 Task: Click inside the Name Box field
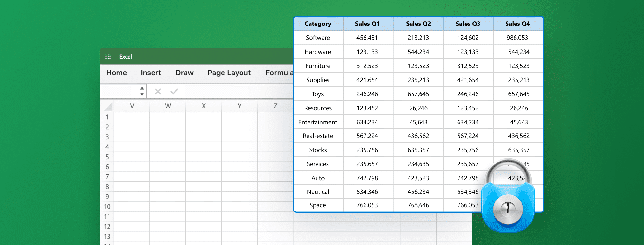coord(119,91)
